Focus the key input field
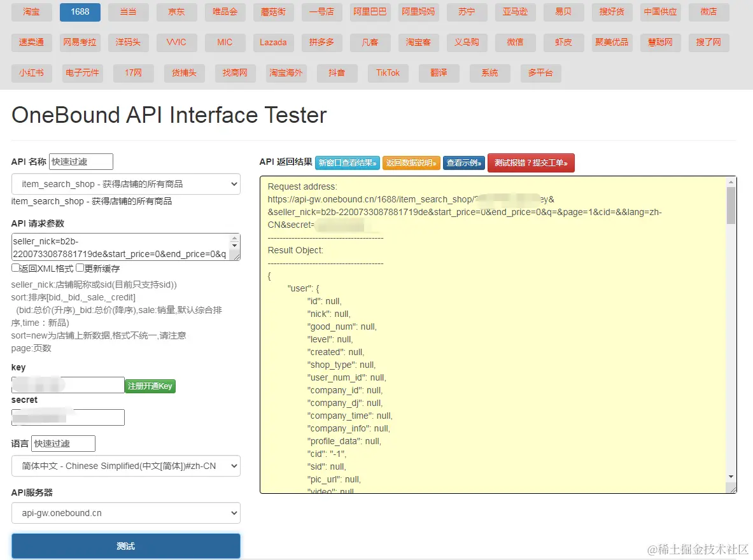The width and height of the screenshot is (753, 560). (x=67, y=385)
